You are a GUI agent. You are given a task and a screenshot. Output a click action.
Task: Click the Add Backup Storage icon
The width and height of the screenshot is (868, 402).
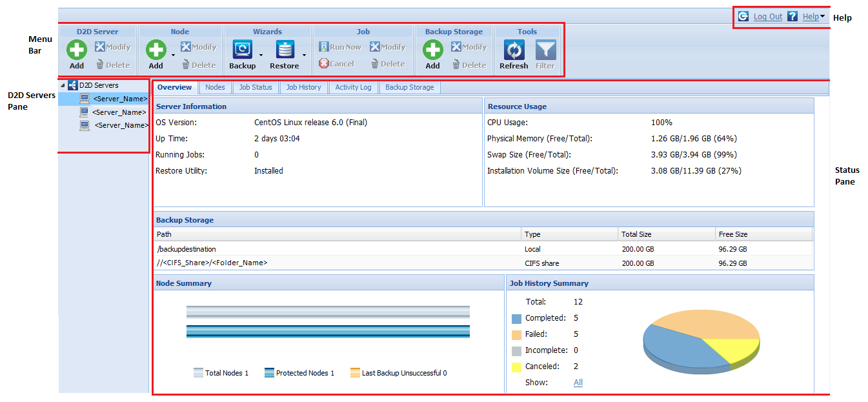(432, 49)
